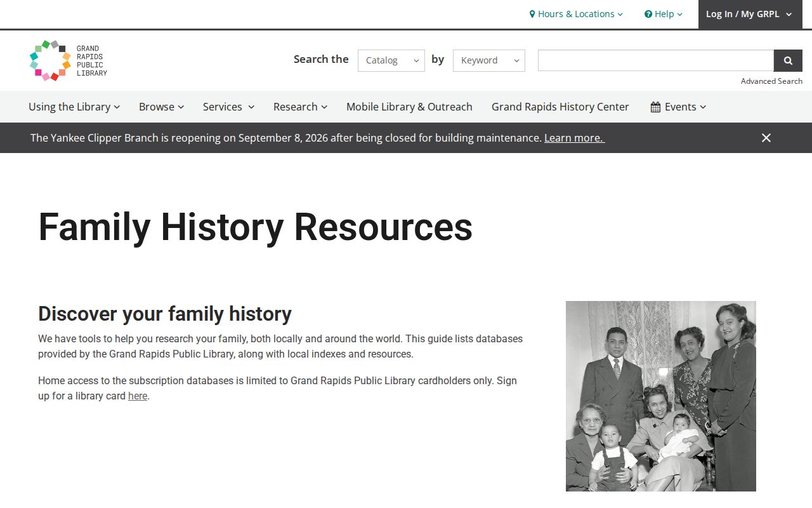The image size is (812, 508).
Task: Click the black-and-white family photograph
Action: tap(661, 396)
